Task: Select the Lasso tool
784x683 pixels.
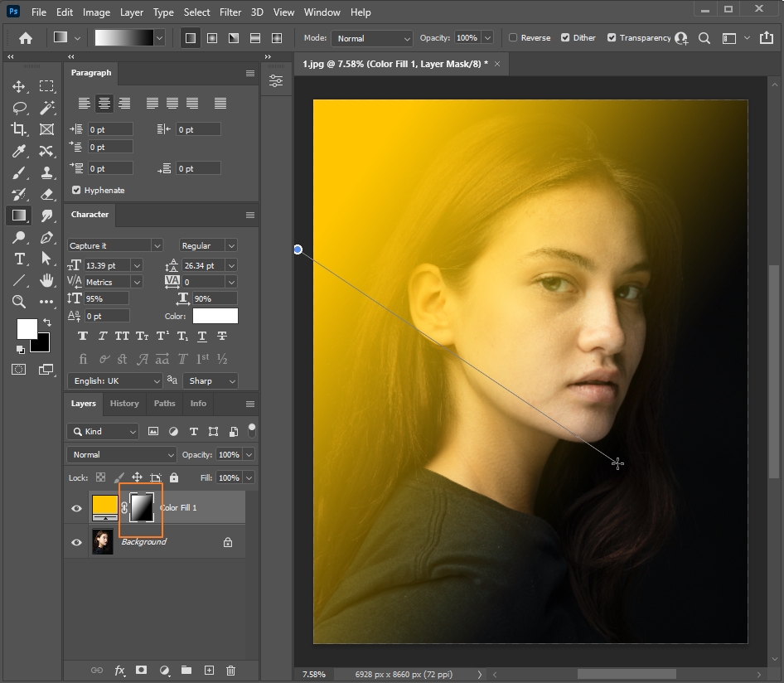Action: (19, 108)
